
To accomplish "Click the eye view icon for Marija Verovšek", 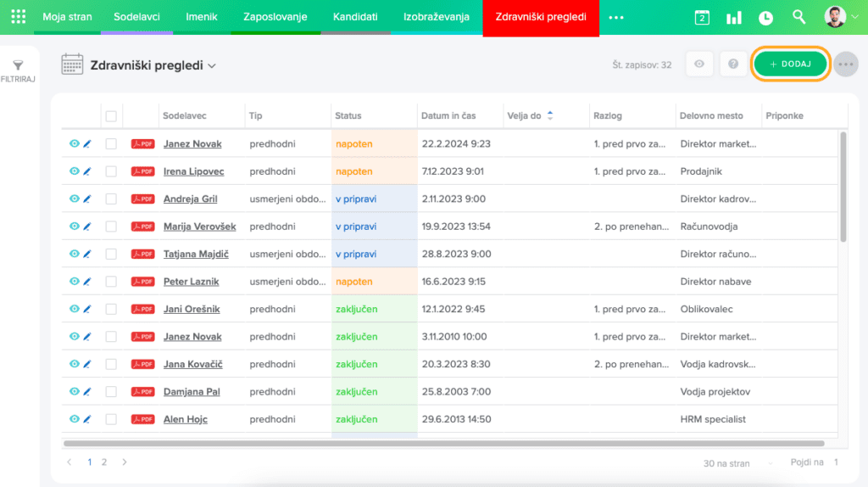I will tap(74, 227).
